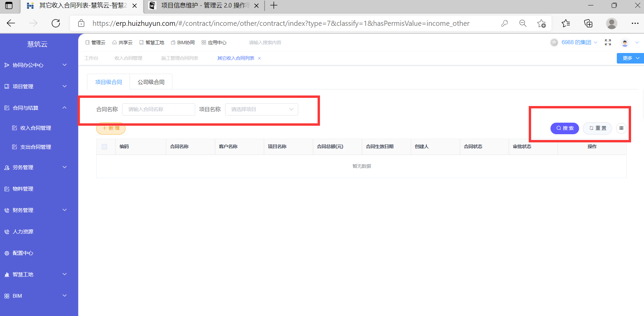This screenshot has width=644, height=316.
Task: Open the user avatar dropdown arrow
Action: (637, 42)
